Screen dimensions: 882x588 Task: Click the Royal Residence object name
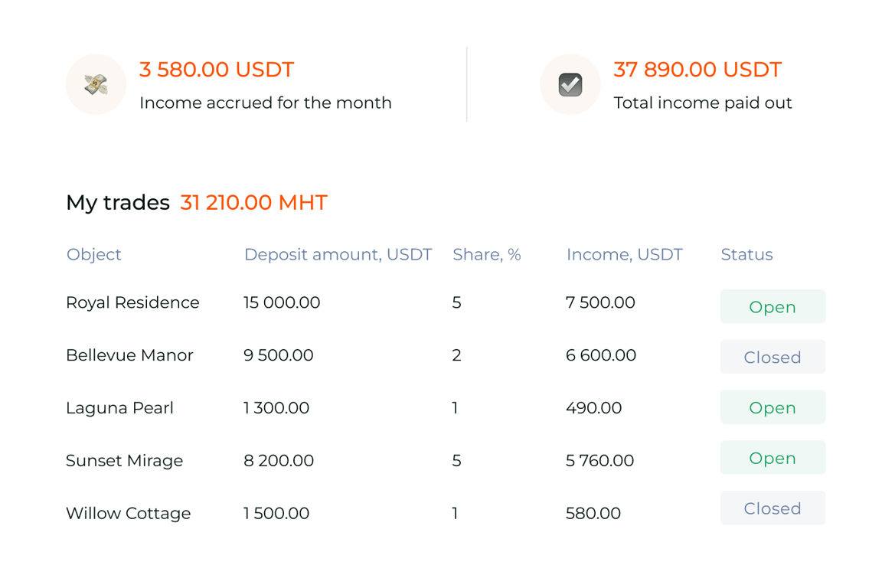coord(132,302)
